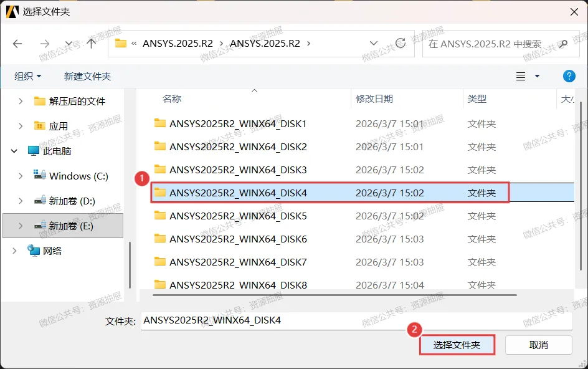Screen dimensions: 588x369
Task: Confirm with 选择文件夹 button
Action: [457, 345]
